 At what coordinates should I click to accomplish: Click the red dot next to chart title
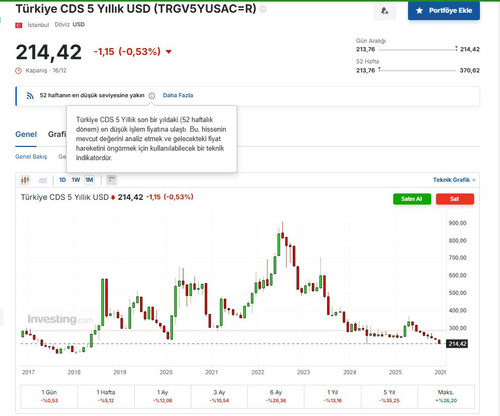[113, 198]
